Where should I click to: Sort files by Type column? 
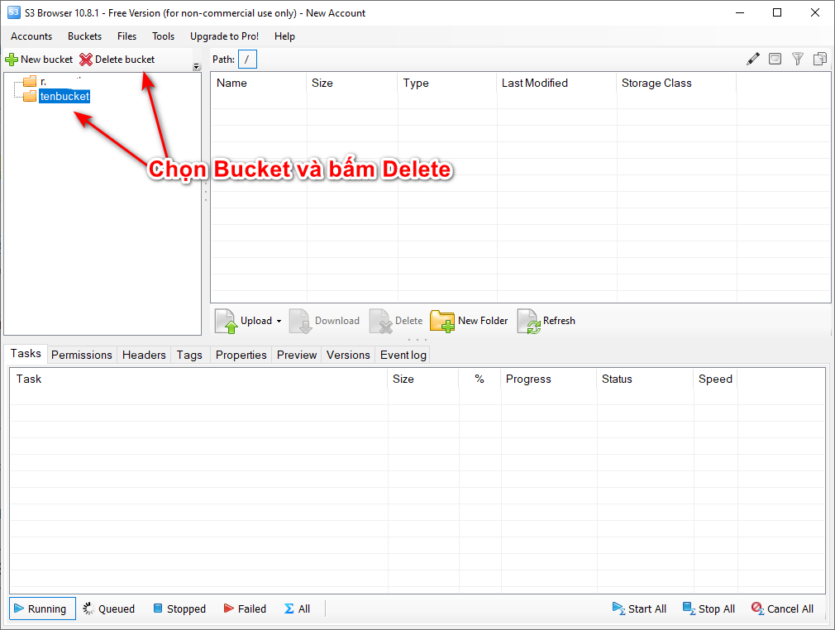pyautogui.click(x=447, y=83)
